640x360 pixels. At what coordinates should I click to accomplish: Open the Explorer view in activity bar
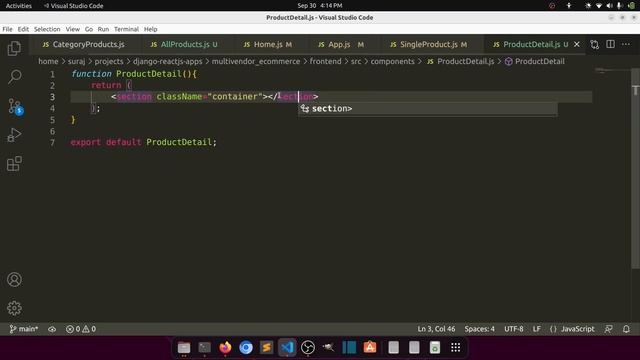pyautogui.click(x=14, y=49)
